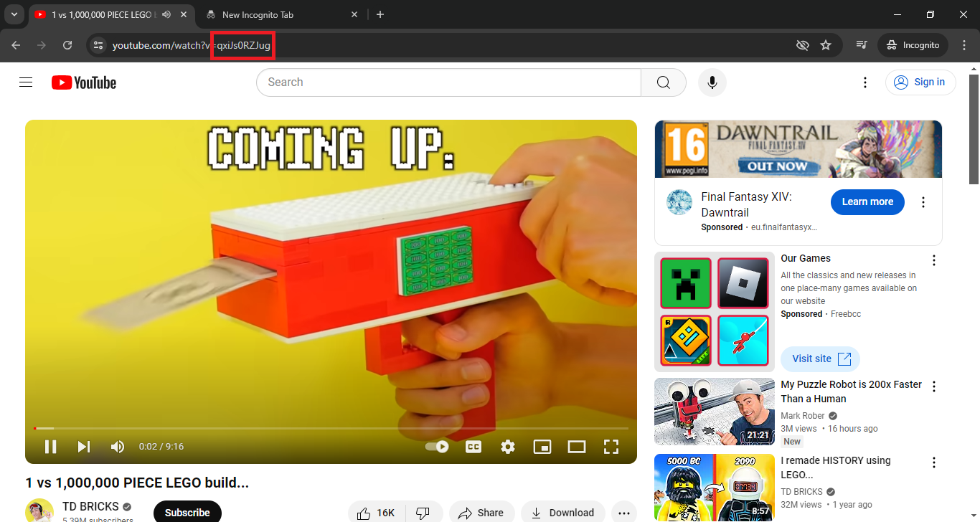Open the YouTube hamburger guide menu
Image resolution: width=980 pixels, height=522 pixels.
[x=26, y=82]
